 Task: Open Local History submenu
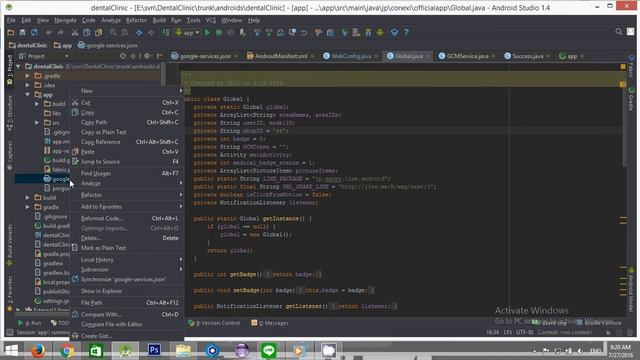[127, 260]
